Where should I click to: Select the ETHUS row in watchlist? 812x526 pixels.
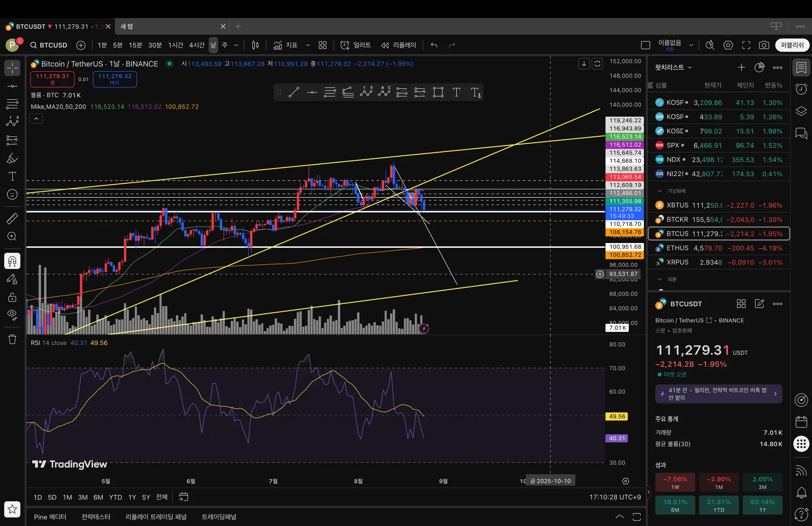719,248
